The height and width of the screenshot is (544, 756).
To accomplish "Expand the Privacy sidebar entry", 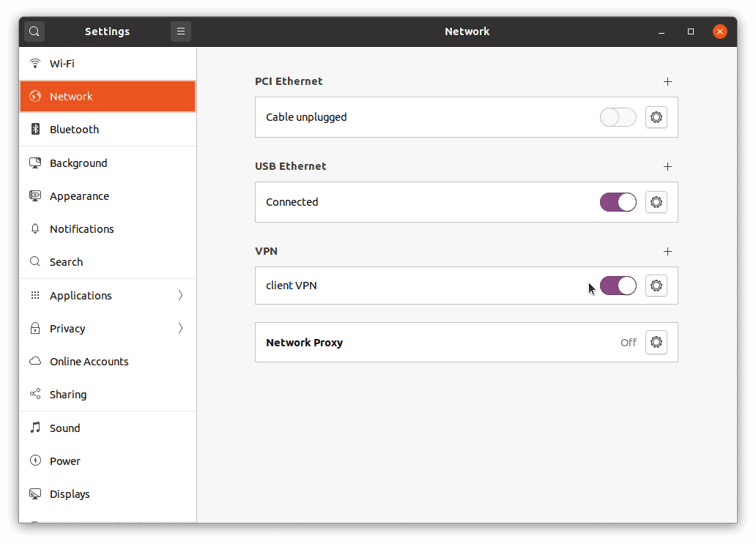I will click(x=66, y=328).
